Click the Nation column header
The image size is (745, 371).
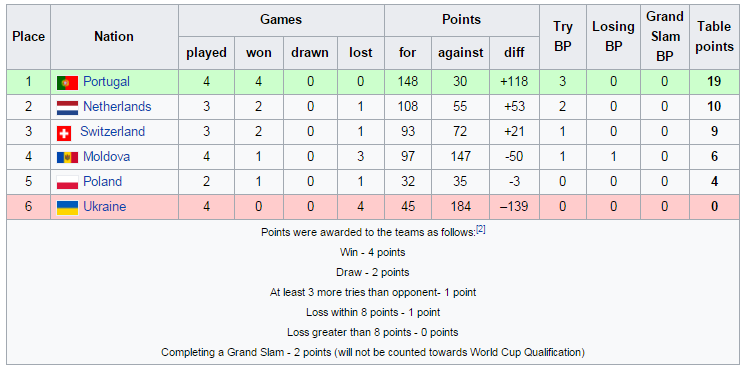[x=114, y=37]
